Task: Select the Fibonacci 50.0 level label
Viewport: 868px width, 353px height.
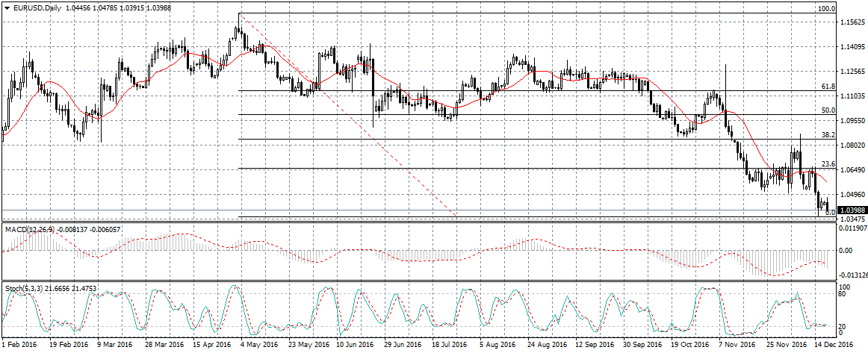Action: pos(828,110)
